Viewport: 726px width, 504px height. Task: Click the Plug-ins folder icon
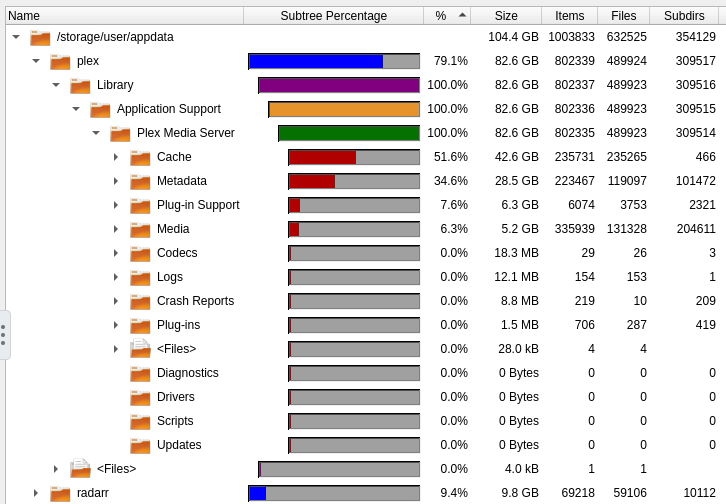point(140,326)
